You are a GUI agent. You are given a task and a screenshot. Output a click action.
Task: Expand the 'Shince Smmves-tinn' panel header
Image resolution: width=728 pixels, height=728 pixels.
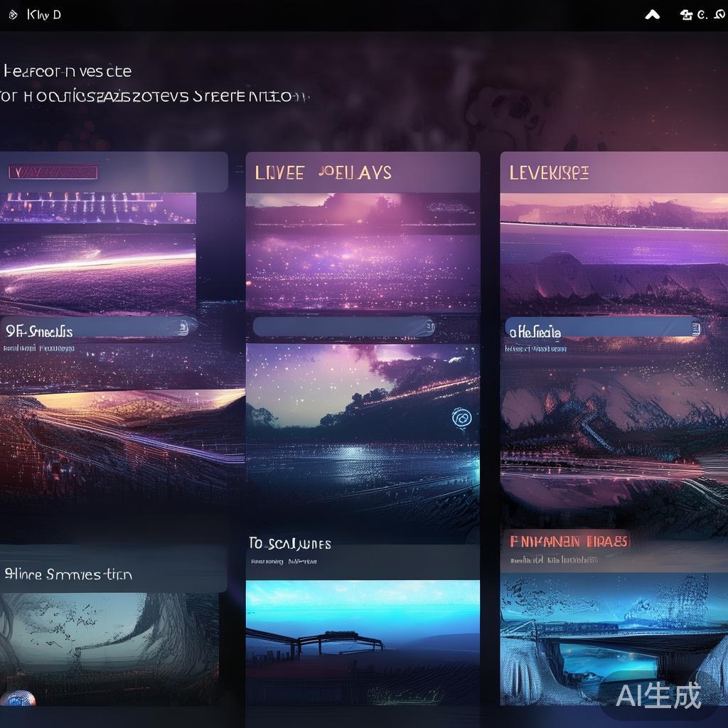[69, 574]
